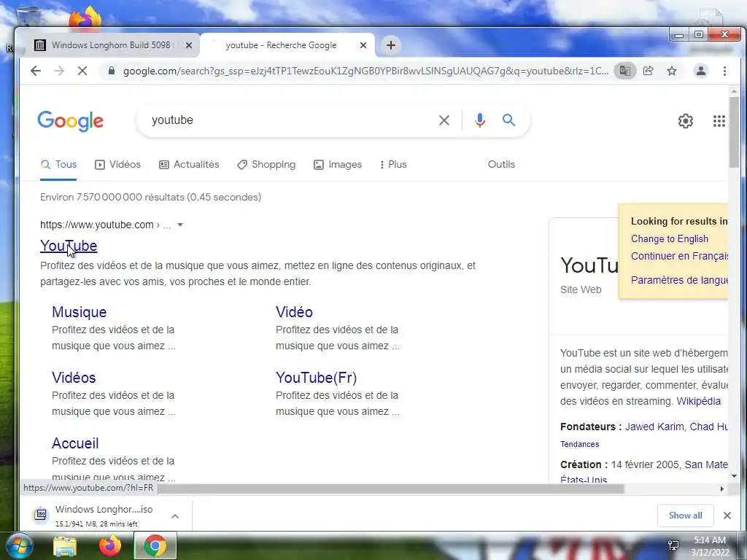Close the downloads bar
This screenshot has height=560, width=747.
[x=727, y=516]
